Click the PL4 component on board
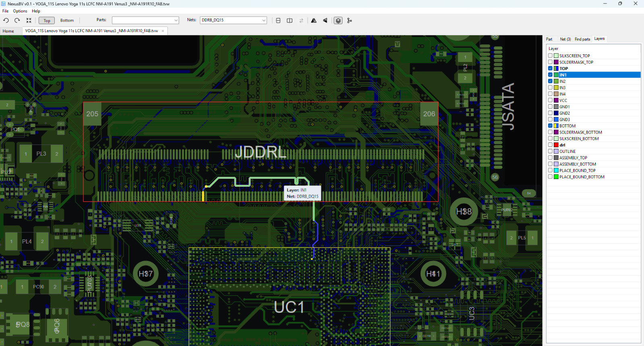The image size is (644, 346). click(27, 241)
